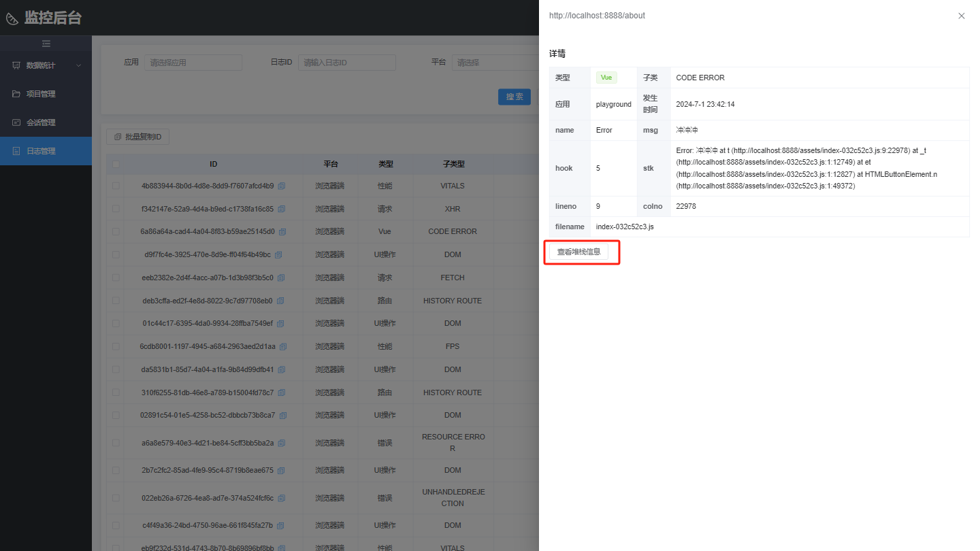Open the 应用 application select dropdown
The height and width of the screenshot is (551, 980).
pos(193,63)
